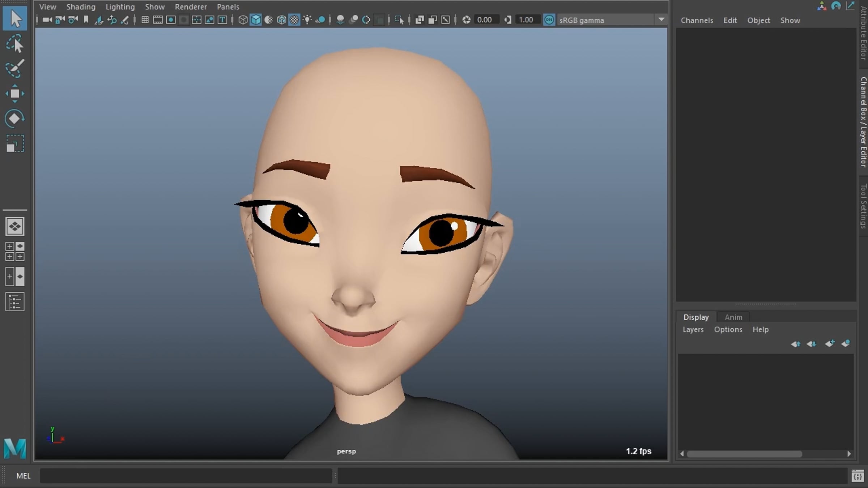Toggle wireframe shading mode
Screen dimensions: 868x488
(243, 20)
